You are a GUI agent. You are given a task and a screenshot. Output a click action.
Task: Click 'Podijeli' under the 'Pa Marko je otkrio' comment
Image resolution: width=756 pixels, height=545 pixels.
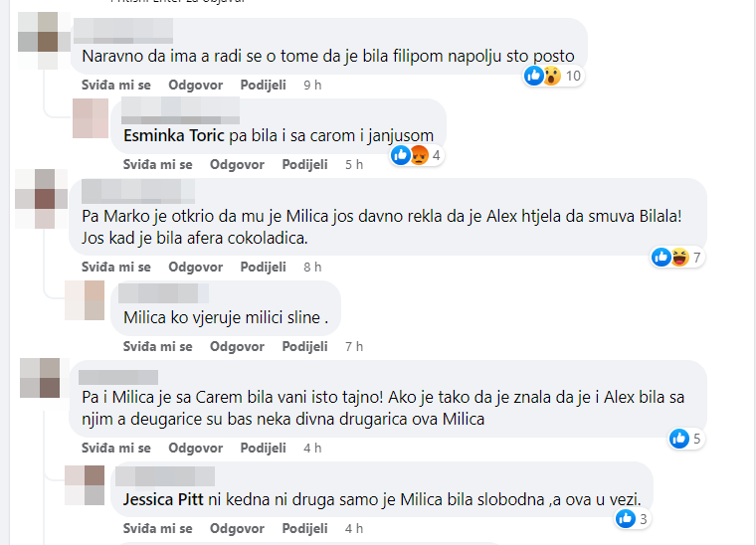click(x=263, y=267)
